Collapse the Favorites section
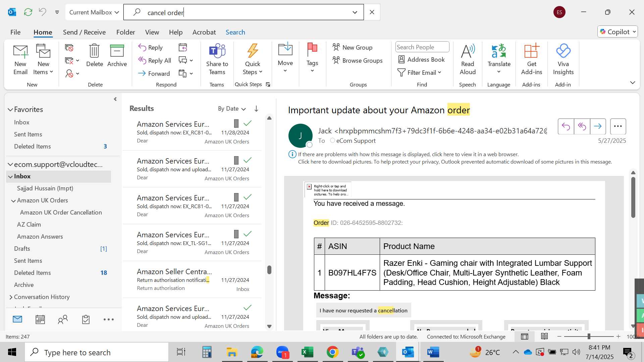Image resolution: width=644 pixels, height=362 pixels. click(10, 110)
